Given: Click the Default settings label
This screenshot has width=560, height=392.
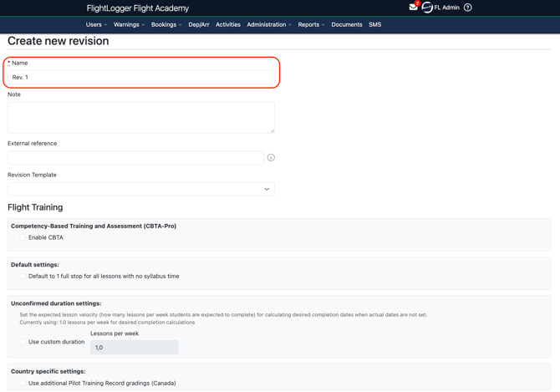Looking at the screenshot, I should [35, 265].
